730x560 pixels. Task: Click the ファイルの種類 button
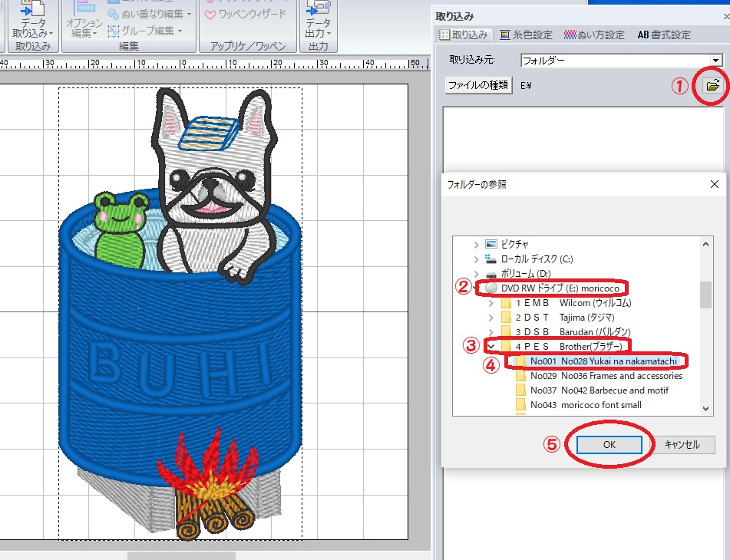click(x=478, y=85)
